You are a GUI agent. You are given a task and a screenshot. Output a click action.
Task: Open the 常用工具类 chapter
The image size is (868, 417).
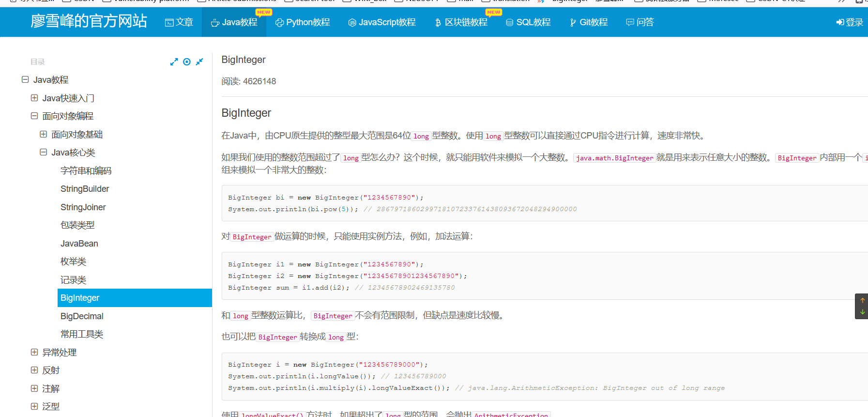point(82,334)
